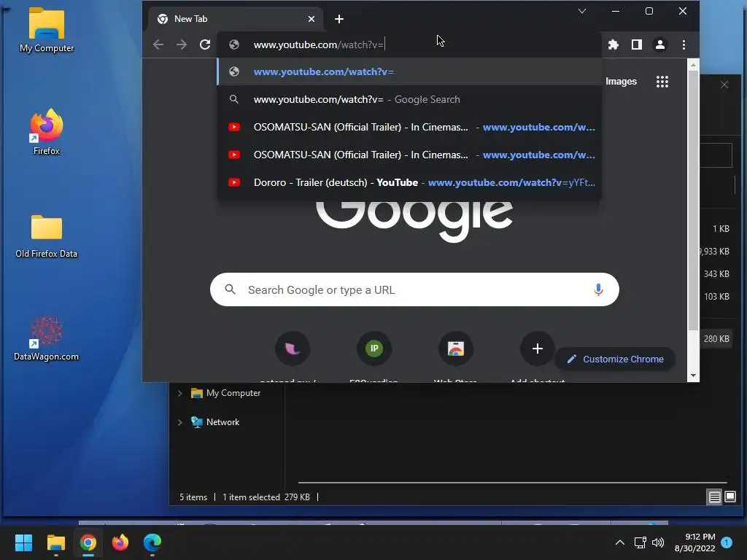Open the tab search dropdown chevron
This screenshot has height=560, width=747.
pos(582,11)
